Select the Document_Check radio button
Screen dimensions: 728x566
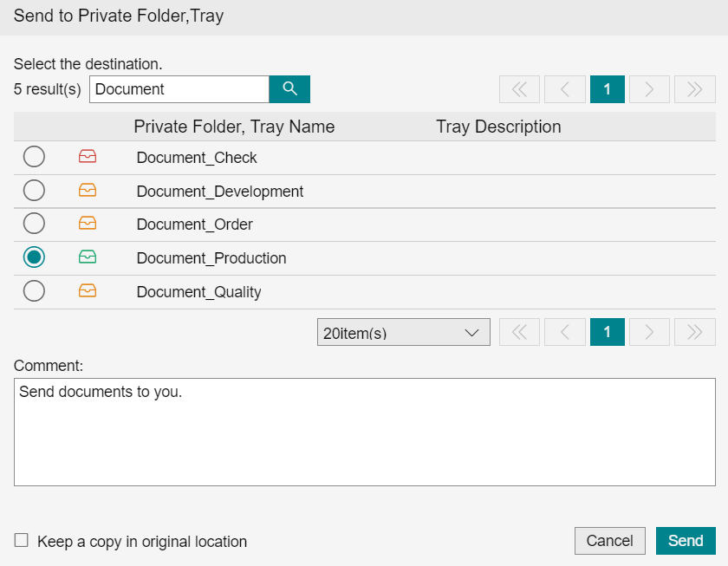34,157
